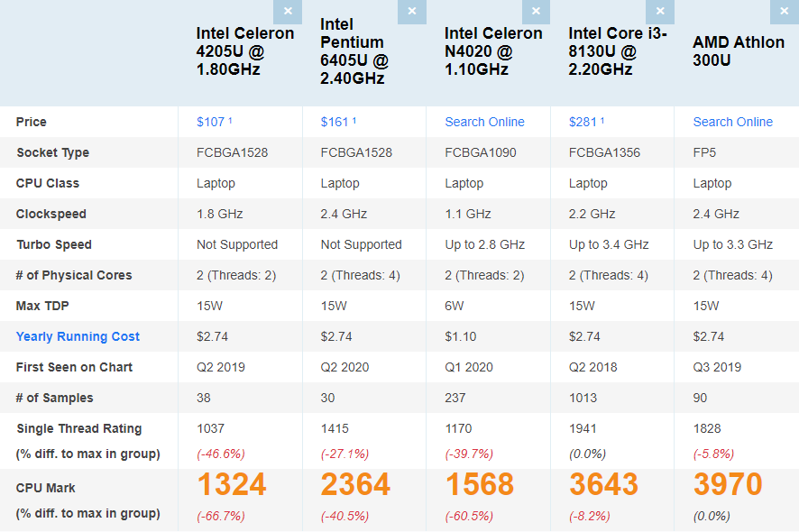
Task: Click the Intel Celeron 4205U heading
Action: click(x=245, y=51)
